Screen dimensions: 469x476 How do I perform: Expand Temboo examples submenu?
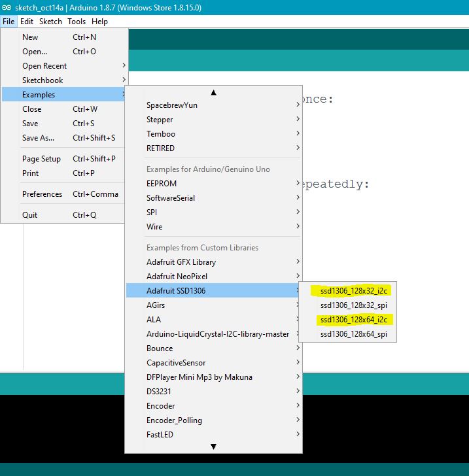click(x=214, y=134)
